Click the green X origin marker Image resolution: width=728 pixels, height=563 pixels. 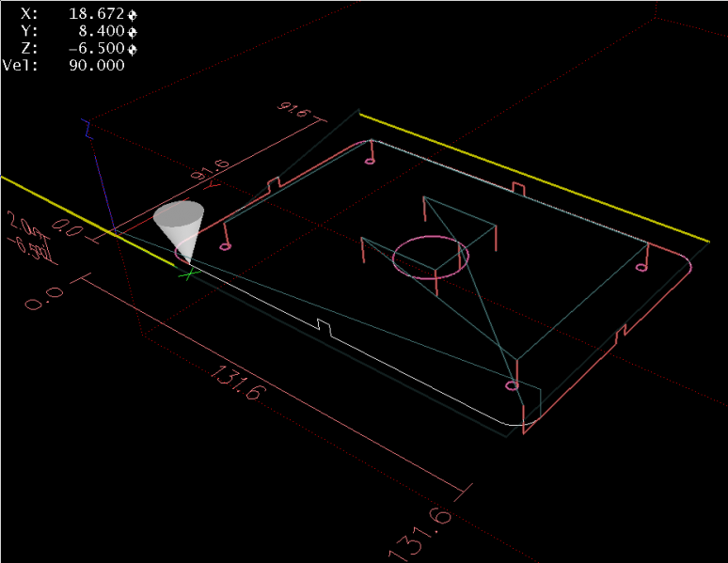coord(189,274)
